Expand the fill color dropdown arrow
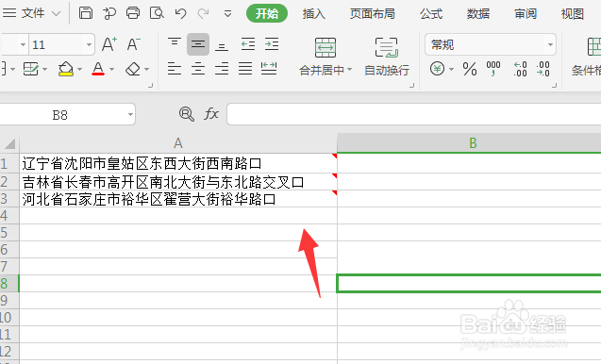Image resolution: width=601 pixels, height=364 pixels. click(x=79, y=70)
